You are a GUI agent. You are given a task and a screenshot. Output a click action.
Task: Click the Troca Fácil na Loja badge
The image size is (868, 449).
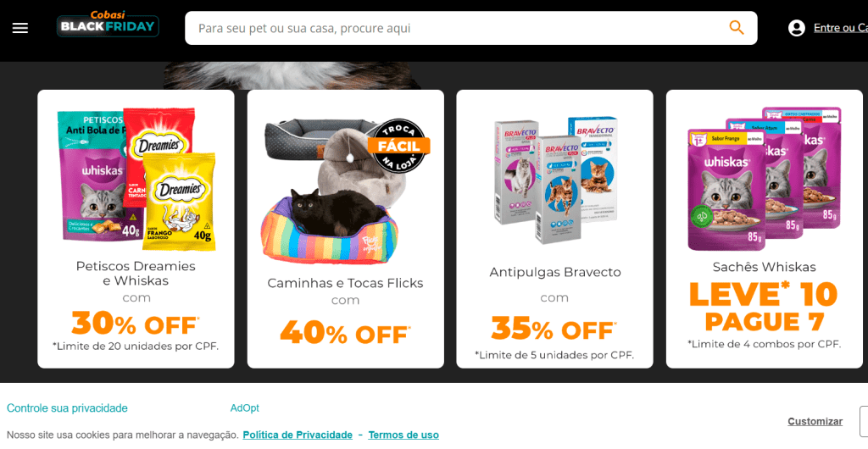[398, 146]
